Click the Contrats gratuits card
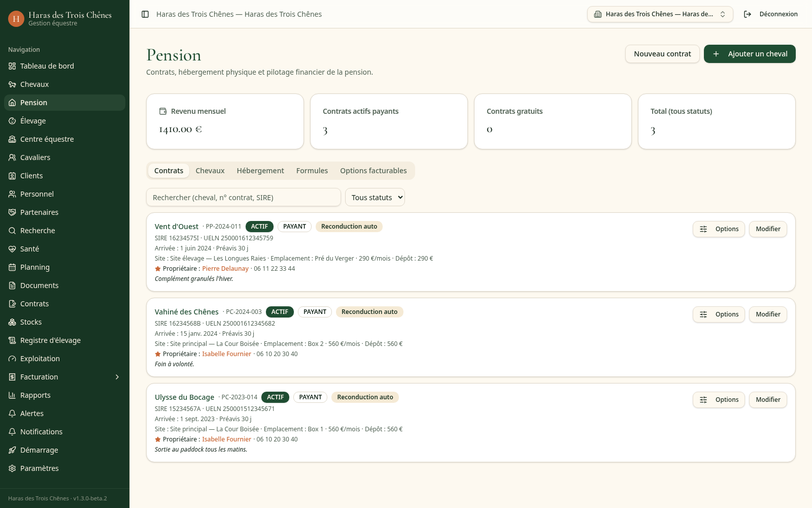This screenshot has height=508, width=812. [x=553, y=121]
